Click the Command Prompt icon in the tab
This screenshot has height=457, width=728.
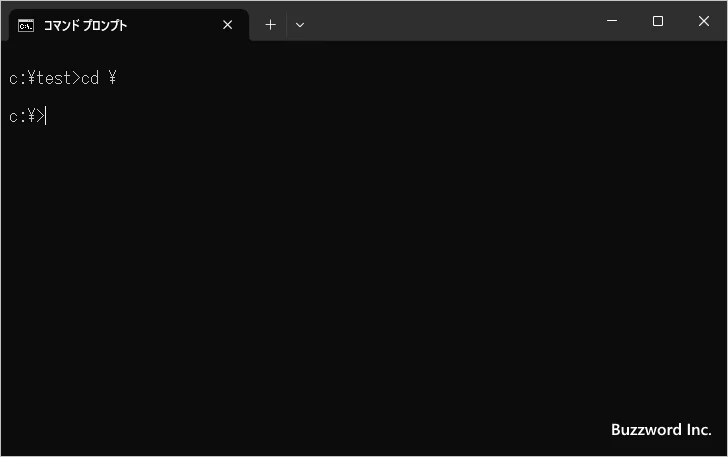tap(27, 25)
